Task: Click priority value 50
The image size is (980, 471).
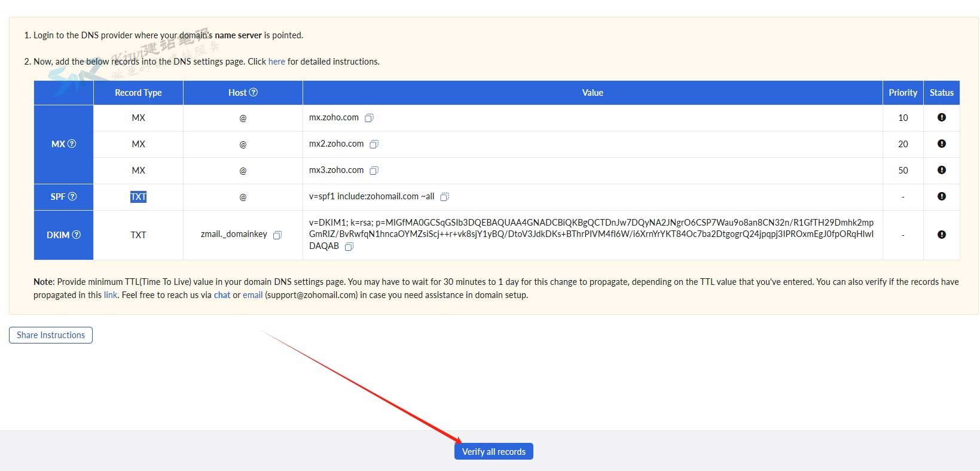Action: point(903,171)
